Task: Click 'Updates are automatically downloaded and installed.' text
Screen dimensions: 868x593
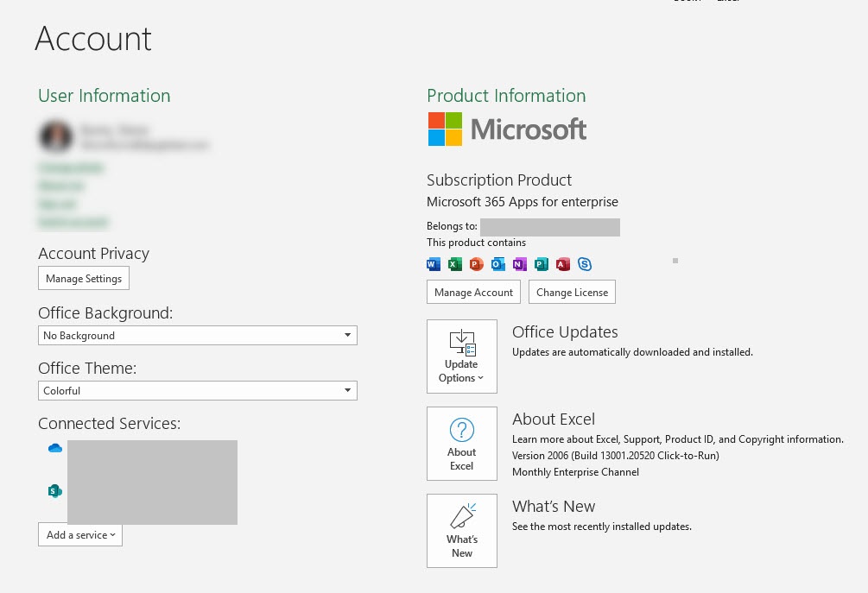Action: tap(632, 352)
